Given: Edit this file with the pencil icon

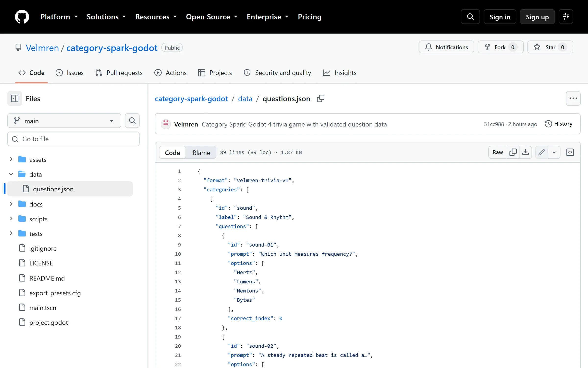Looking at the screenshot, I should click(x=541, y=152).
